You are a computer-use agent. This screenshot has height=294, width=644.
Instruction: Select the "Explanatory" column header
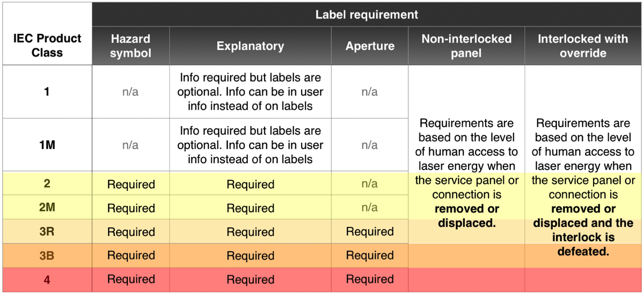(x=250, y=46)
